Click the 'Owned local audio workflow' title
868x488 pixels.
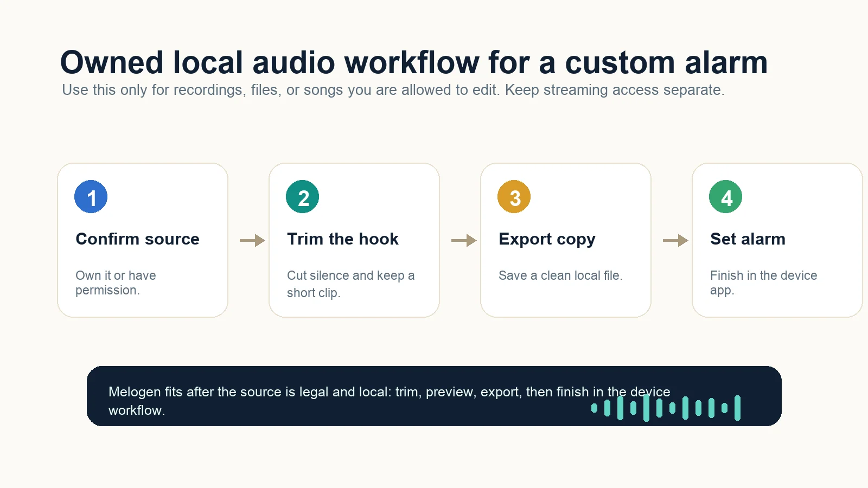pos(414,62)
